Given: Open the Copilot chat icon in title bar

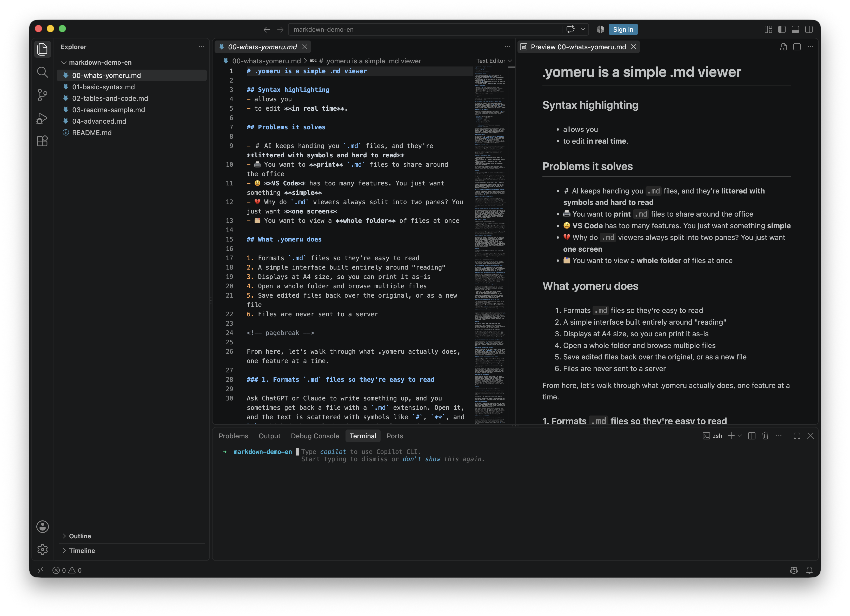Looking at the screenshot, I should click(570, 29).
